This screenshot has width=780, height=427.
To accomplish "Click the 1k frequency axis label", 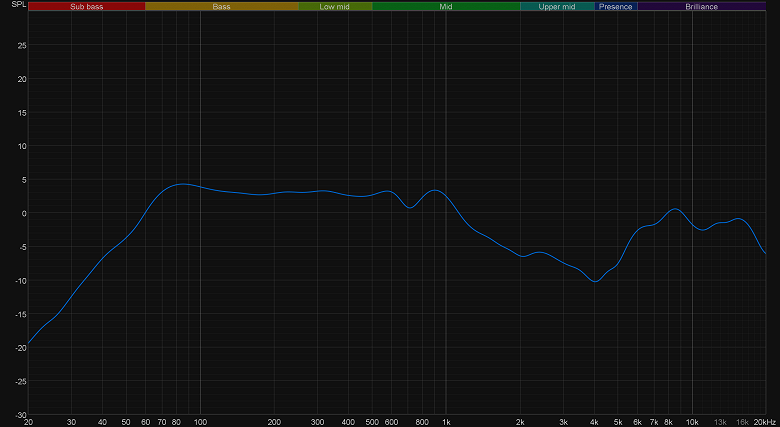I will pos(446,423).
